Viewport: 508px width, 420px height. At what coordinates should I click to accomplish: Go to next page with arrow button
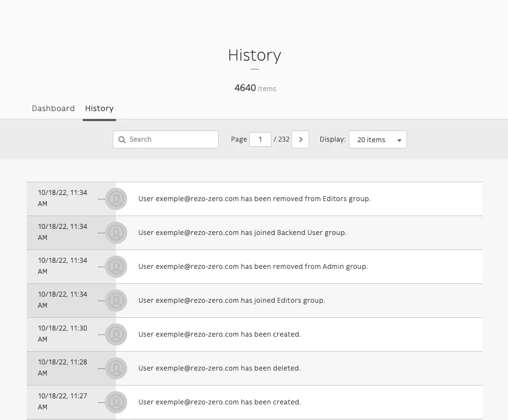click(300, 139)
